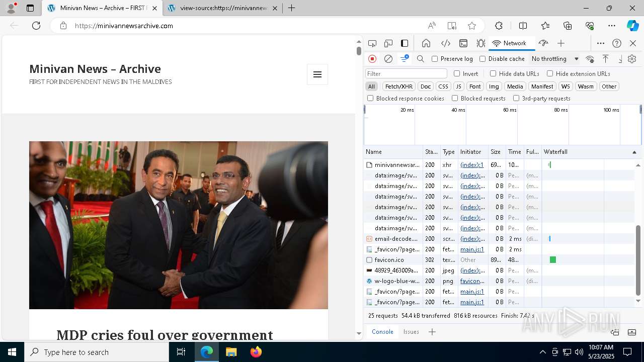The width and height of the screenshot is (644, 362).
Task: Select the favicon.ico request row
Action: (x=499, y=260)
